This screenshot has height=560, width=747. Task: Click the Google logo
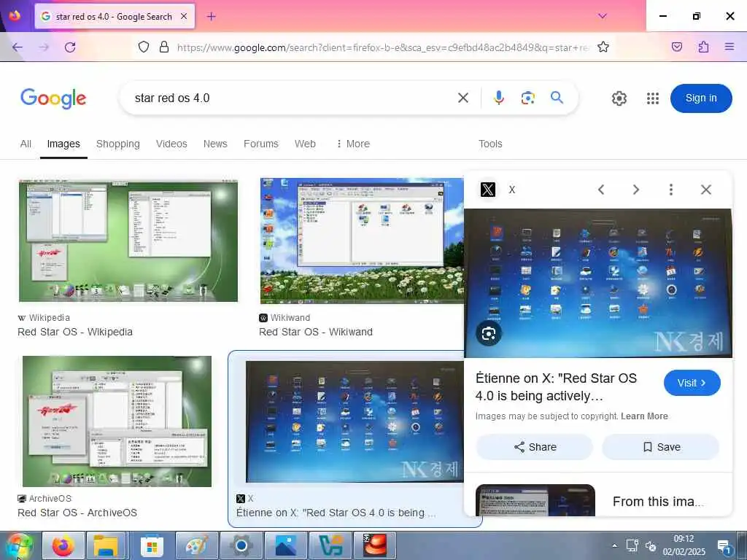click(53, 98)
